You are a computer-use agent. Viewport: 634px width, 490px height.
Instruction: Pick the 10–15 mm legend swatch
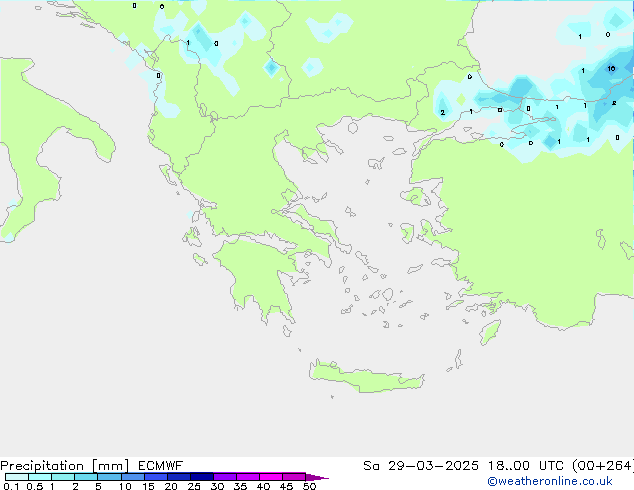point(133,477)
